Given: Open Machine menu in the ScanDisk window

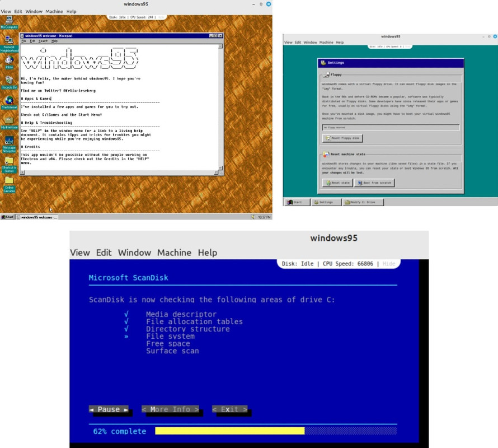Looking at the screenshot, I should tap(175, 253).
